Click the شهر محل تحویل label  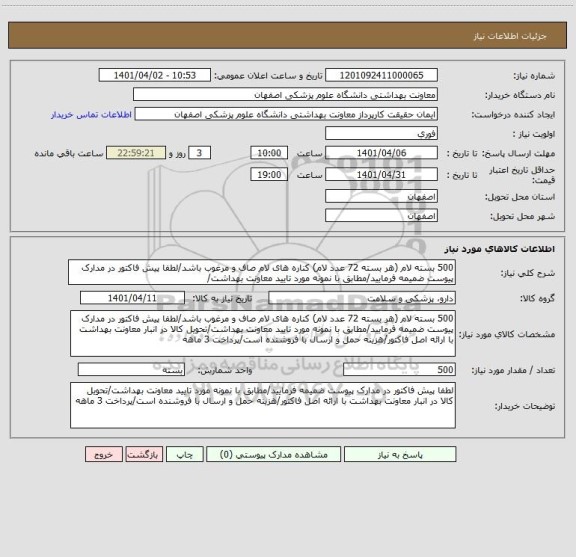(x=522, y=216)
